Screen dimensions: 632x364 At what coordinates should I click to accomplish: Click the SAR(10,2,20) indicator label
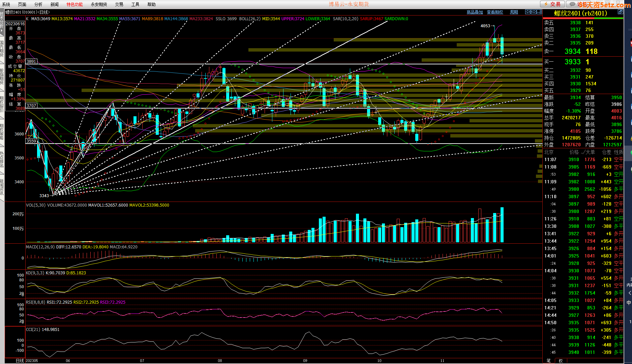pos(345,19)
